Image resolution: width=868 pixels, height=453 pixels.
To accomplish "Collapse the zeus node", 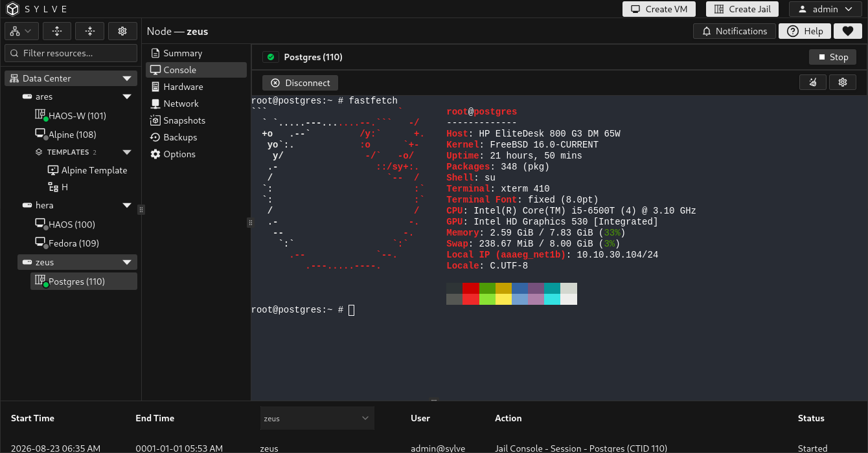I will click(127, 262).
